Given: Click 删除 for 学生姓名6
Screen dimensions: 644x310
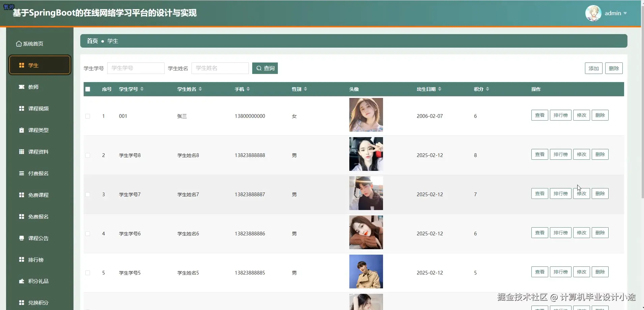Looking at the screenshot, I should (x=600, y=233).
